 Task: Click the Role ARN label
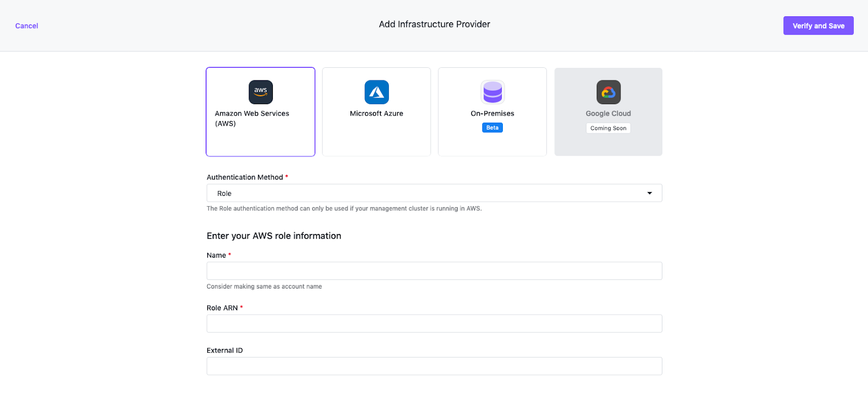(222, 308)
